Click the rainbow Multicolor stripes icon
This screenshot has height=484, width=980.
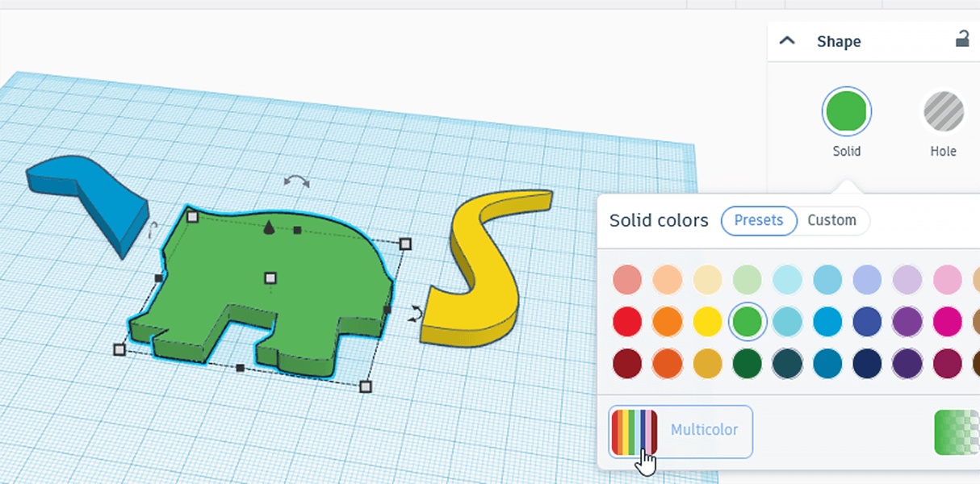[x=634, y=432]
